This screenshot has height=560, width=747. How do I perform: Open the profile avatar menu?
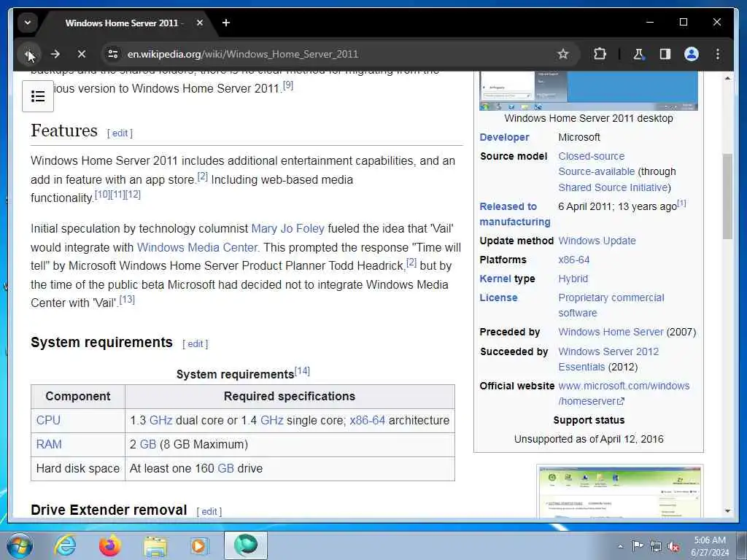click(692, 54)
